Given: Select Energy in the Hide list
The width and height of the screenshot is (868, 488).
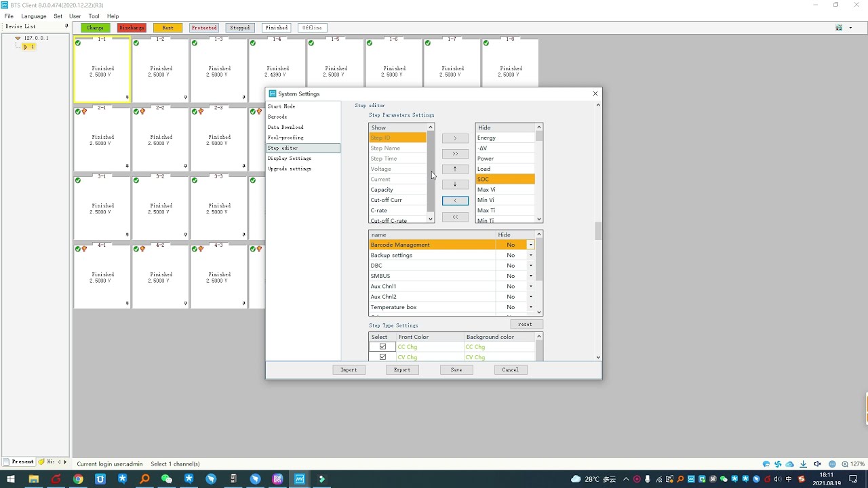Looking at the screenshot, I should pyautogui.click(x=505, y=138).
